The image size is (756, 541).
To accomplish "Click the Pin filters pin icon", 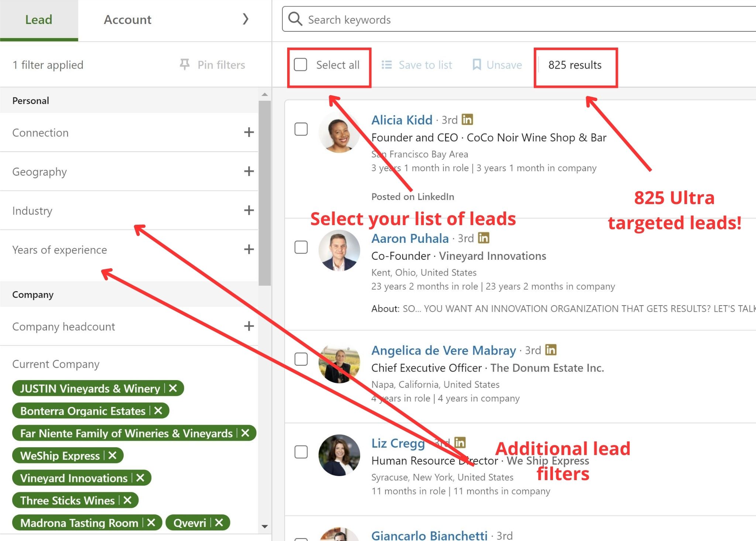I will (185, 65).
